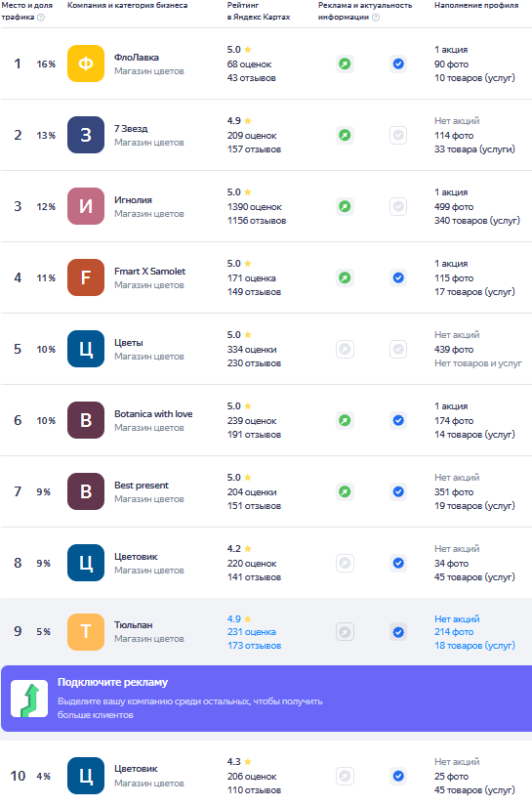
Task: Click the grey verification badge for 7 Звезд
Action: coord(398,135)
